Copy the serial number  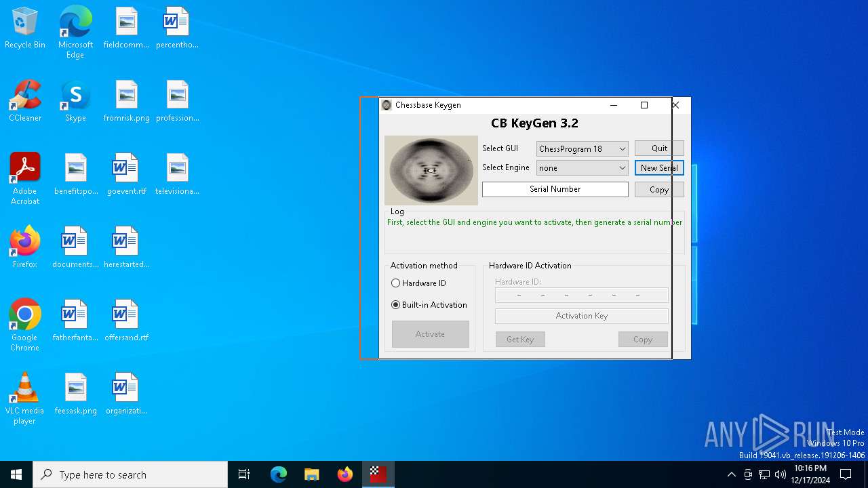pos(659,190)
